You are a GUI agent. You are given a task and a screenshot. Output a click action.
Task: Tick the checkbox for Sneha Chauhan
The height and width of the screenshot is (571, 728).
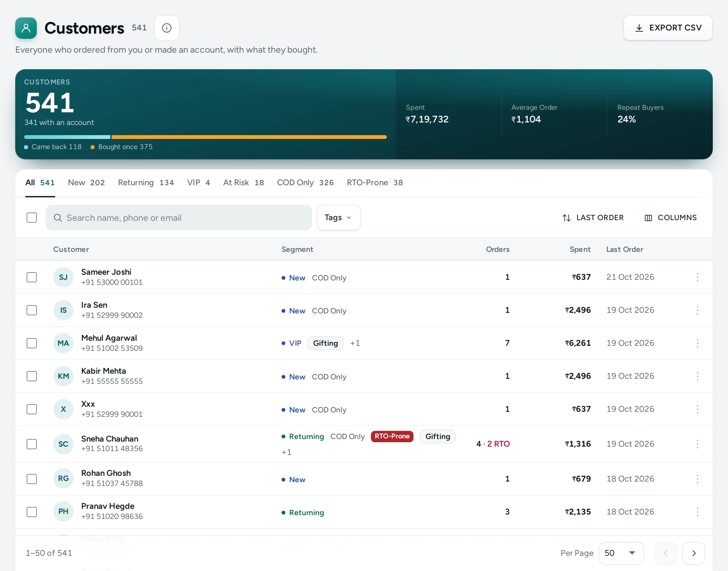(32, 444)
